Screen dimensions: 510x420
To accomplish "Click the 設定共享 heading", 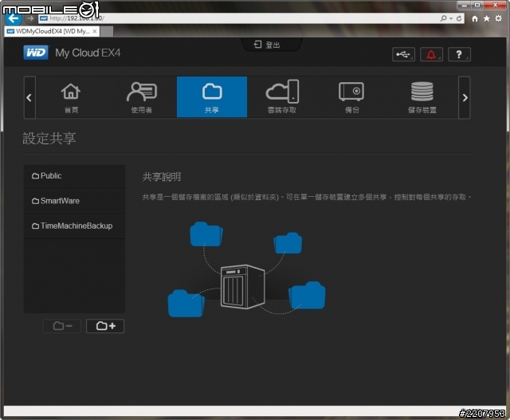I will point(49,138).
